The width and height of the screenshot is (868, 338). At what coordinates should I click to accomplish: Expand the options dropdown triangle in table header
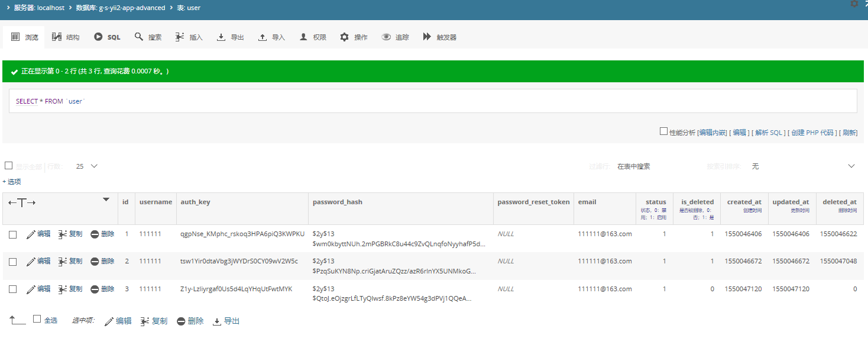coord(106,199)
